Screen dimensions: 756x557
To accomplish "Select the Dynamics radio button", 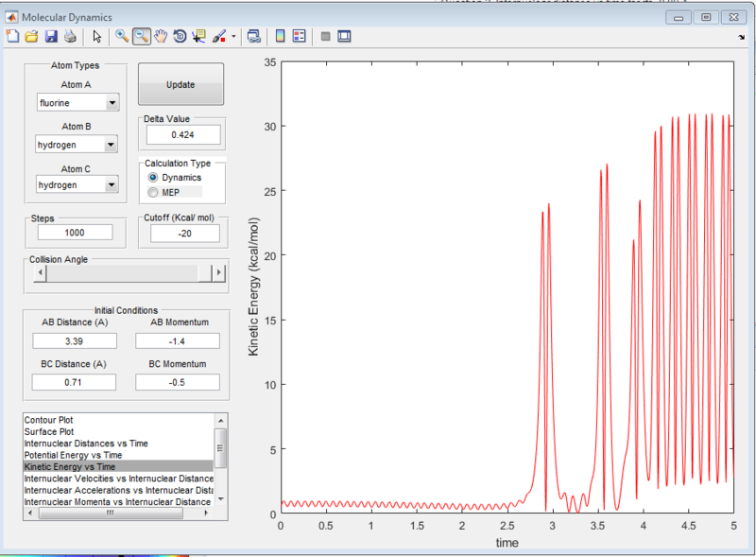I will [153, 178].
